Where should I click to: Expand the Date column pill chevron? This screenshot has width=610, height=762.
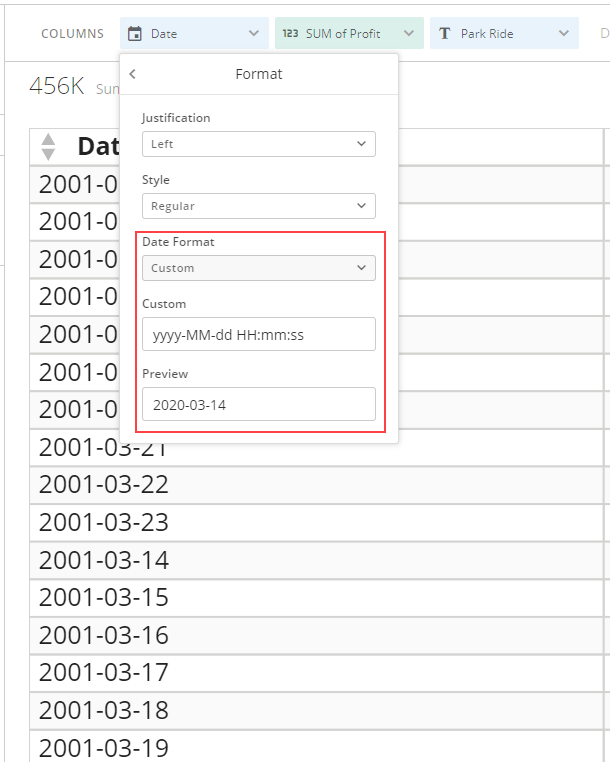coord(253,34)
